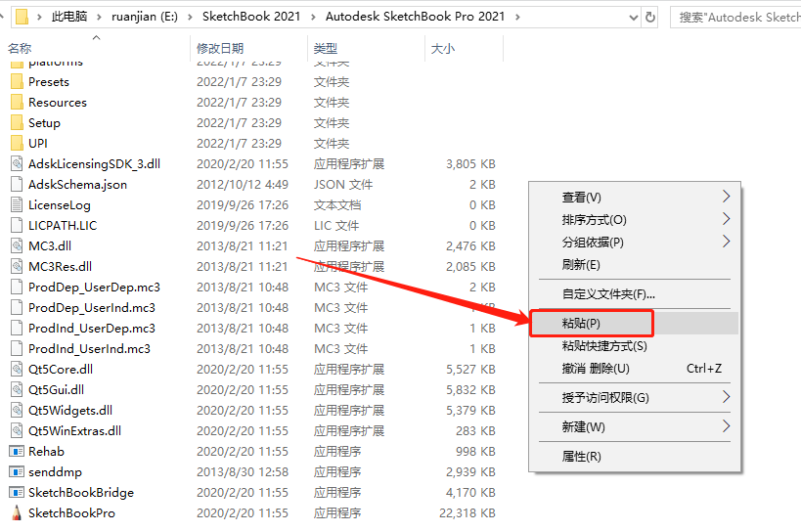Expand the 排序方式(O) submenu
The image size is (801, 532).
(x=725, y=219)
